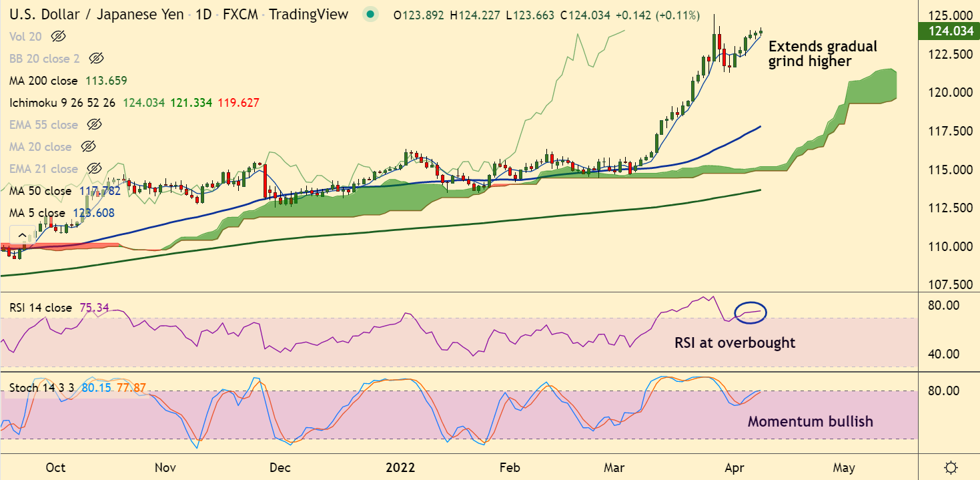Select the MA 200 close legend label
Screen dimensions: 980x480
pyautogui.click(x=44, y=81)
